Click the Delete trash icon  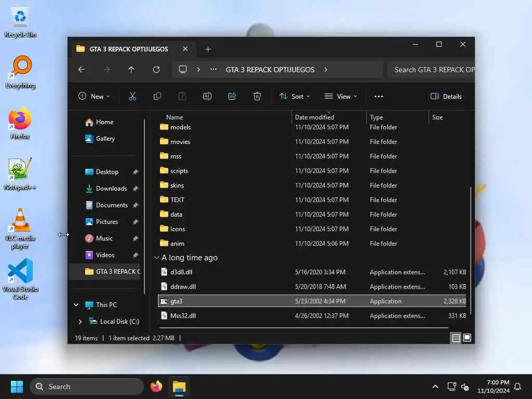point(257,96)
